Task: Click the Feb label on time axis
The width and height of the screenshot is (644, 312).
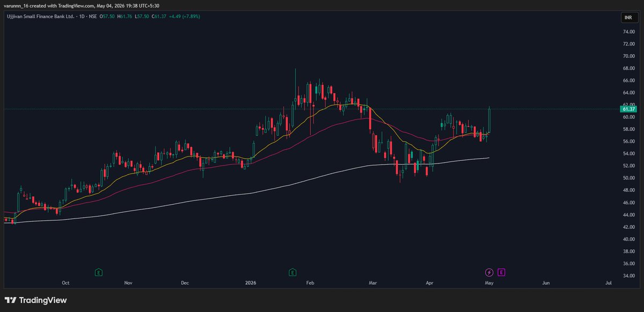Action: 311,283
